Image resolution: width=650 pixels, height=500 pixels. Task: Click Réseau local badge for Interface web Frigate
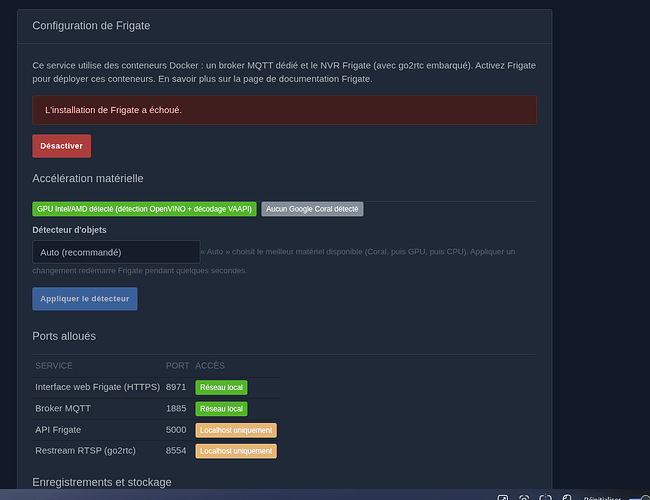point(221,387)
